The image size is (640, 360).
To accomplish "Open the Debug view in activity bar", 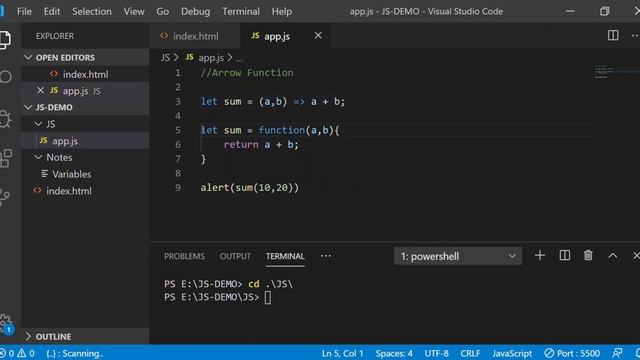I will [x=5, y=119].
